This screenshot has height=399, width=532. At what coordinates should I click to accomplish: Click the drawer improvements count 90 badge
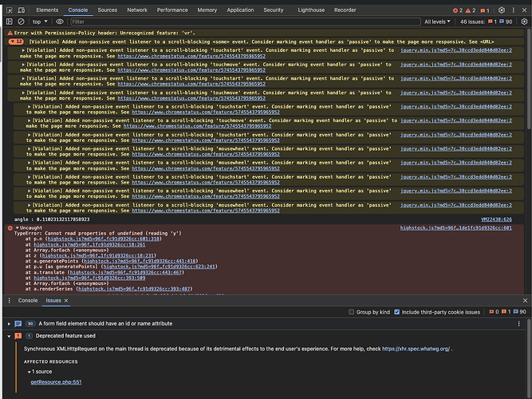[519, 312]
